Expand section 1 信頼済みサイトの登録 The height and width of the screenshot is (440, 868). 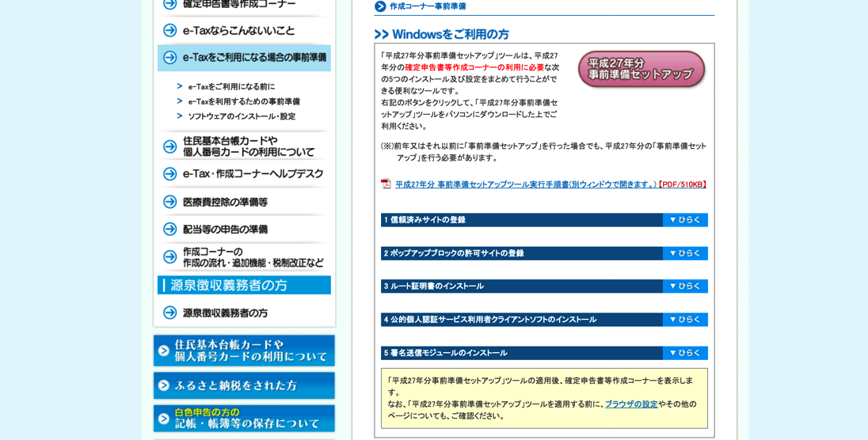tap(685, 220)
